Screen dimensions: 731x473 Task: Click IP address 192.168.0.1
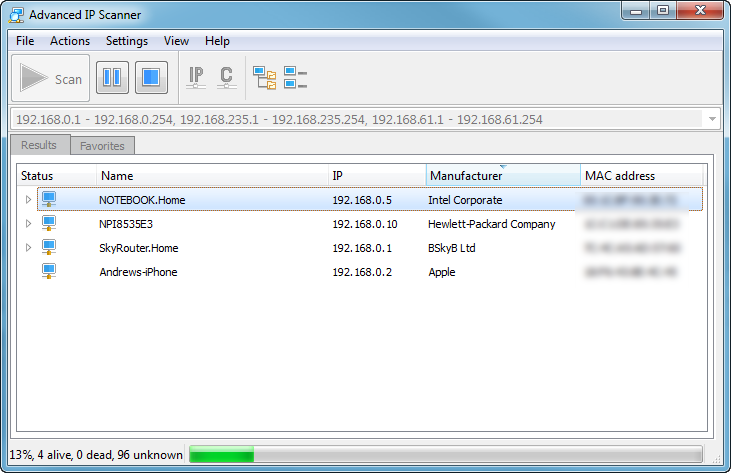[x=362, y=248]
